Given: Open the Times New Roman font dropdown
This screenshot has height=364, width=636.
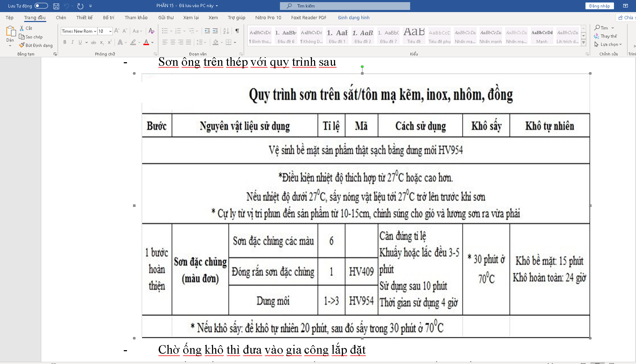Looking at the screenshot, I should pyautogui.click(x=95, y=31).
